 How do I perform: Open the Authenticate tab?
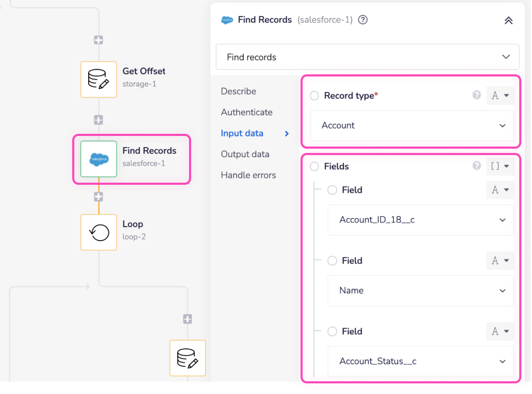(x=246, y=112)
